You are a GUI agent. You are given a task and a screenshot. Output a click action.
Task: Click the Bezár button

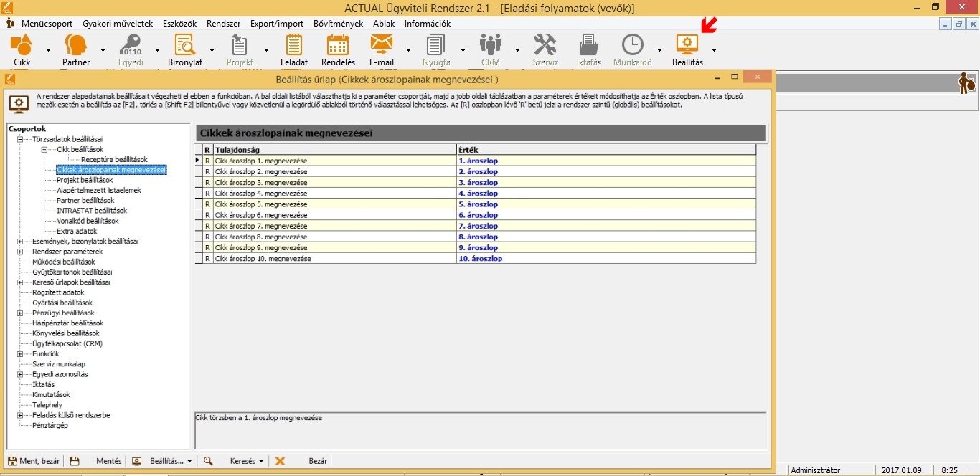click(x=318, y=461)
